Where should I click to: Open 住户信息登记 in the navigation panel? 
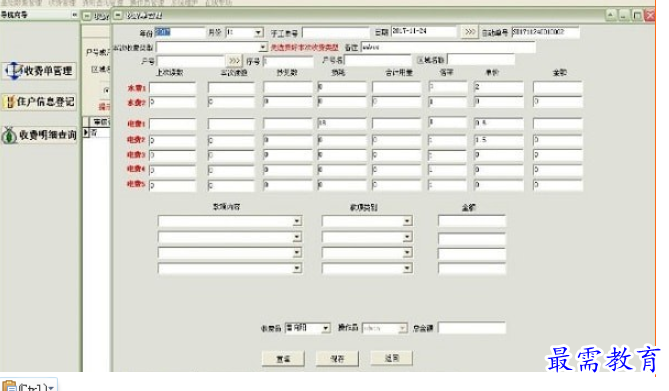click(x=40, y=102)
